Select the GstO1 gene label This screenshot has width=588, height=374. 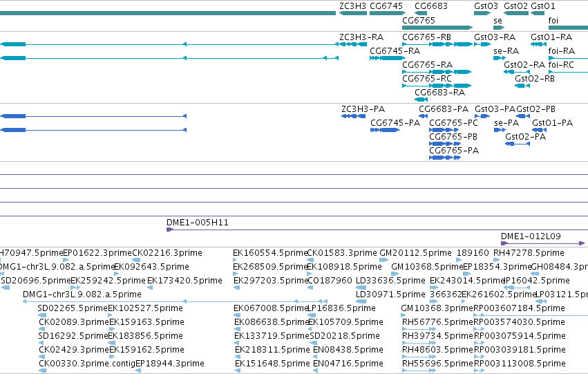coord(543,6)
